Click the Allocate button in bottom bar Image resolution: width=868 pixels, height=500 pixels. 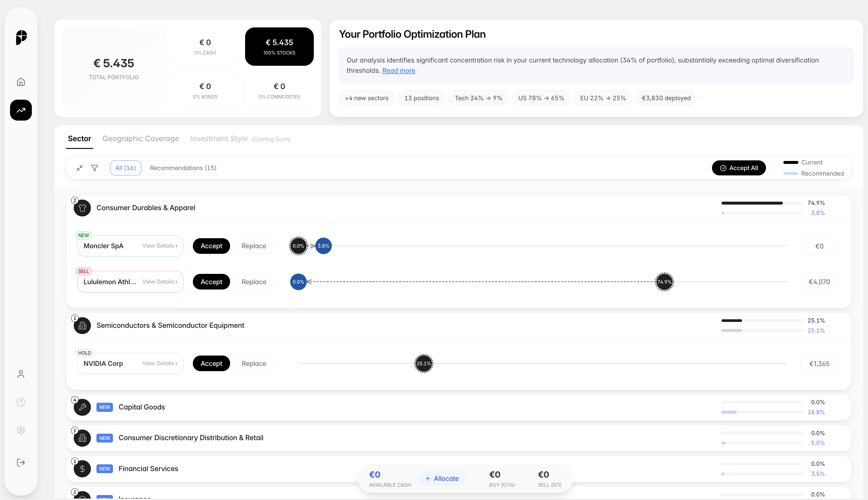442,478
